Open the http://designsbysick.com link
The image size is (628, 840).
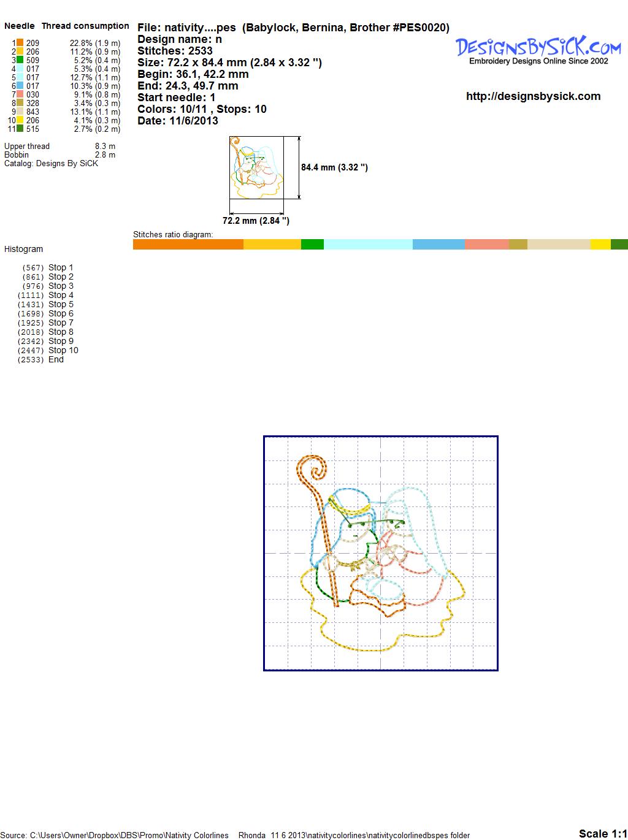click(x=533, y=96)
